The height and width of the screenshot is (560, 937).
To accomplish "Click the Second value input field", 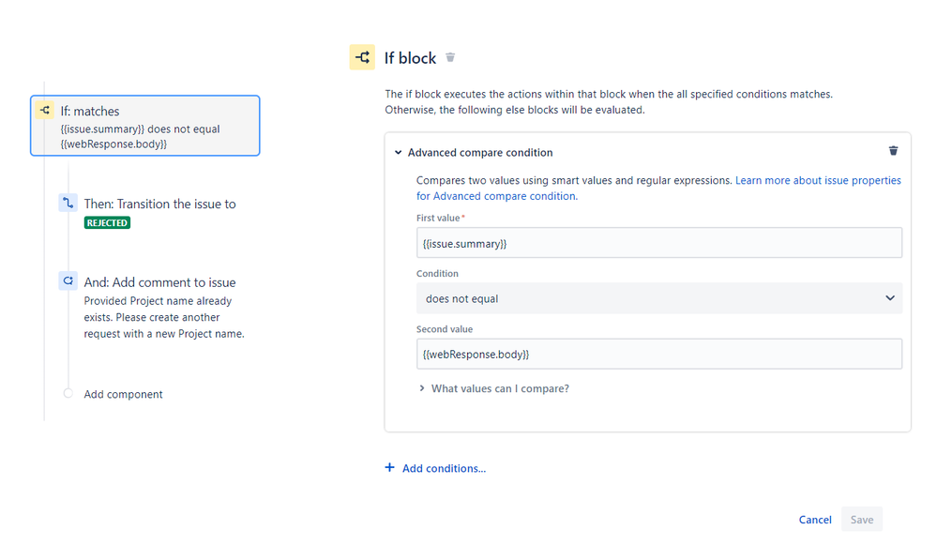I will point(659,354).
